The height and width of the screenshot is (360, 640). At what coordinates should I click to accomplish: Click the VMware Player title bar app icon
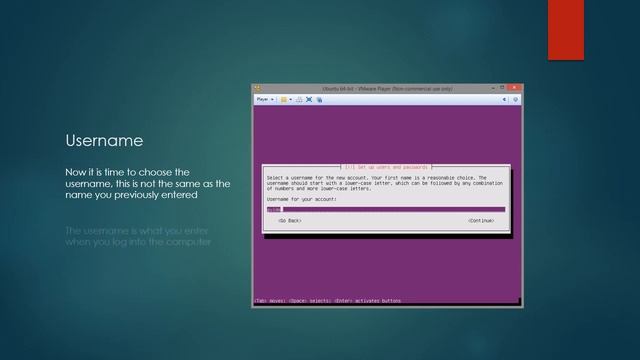[x=258, y=88]
